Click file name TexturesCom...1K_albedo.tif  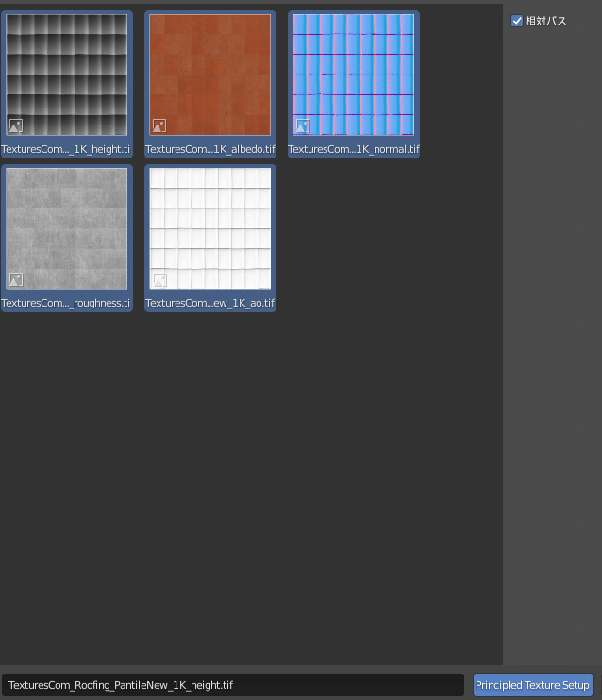point(209,149)
